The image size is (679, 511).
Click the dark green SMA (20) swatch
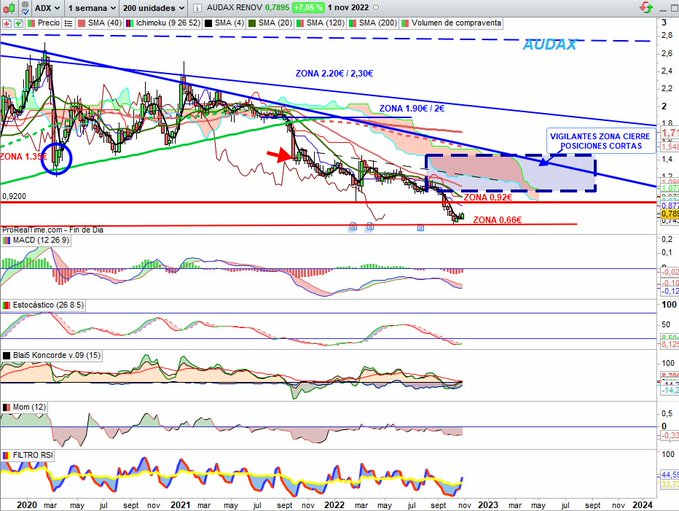(252, 23)
